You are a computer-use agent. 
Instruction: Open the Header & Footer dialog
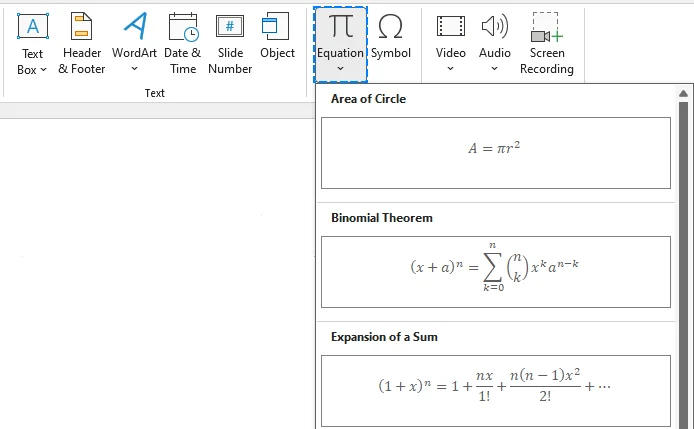[82, 43]
